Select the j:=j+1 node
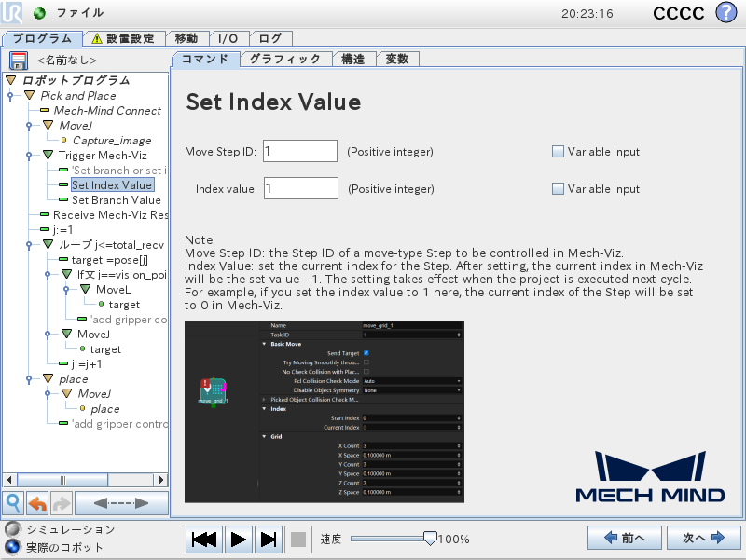Screen dimensions: 746x560 [x=86, y=364]
